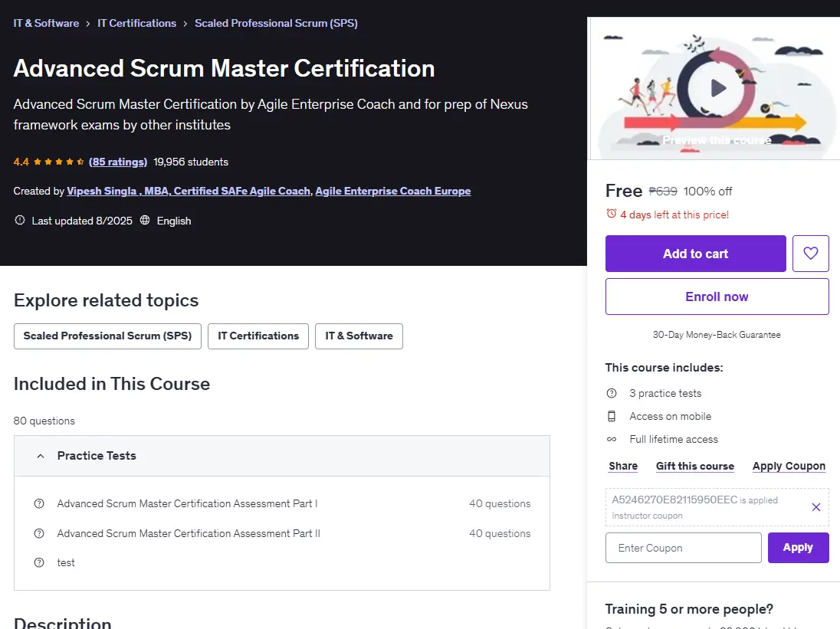This screenshot has width=840, height=629.
Task: Click '40 questions' for Assessment Part I
Action: pyautogui.click(x=500, y=503)
